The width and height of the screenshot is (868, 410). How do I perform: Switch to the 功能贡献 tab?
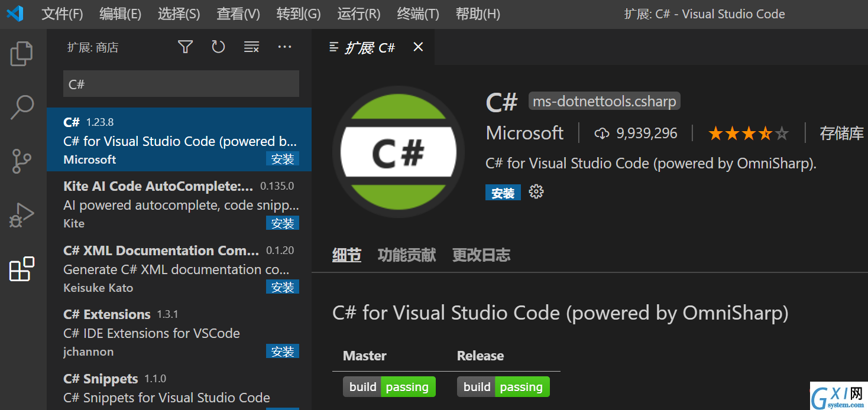pyautogui.click(x=407, y=255)
